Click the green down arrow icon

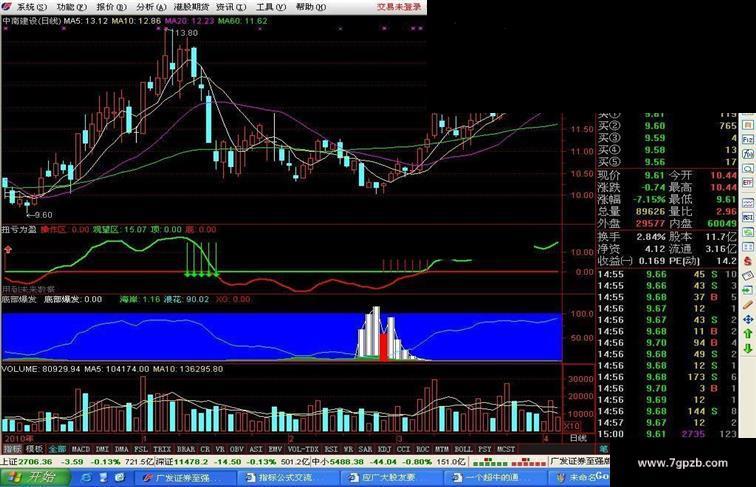pos(747,348)
